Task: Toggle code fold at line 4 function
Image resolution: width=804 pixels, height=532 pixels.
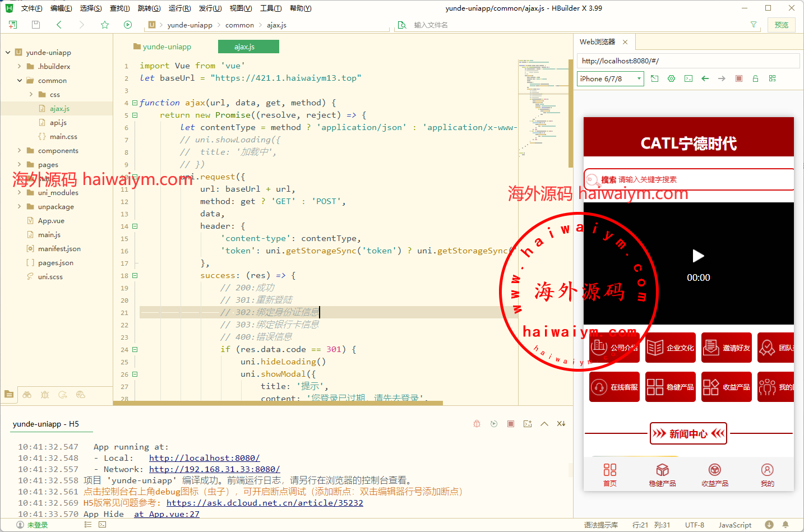Action: click(x=135, y=103)
